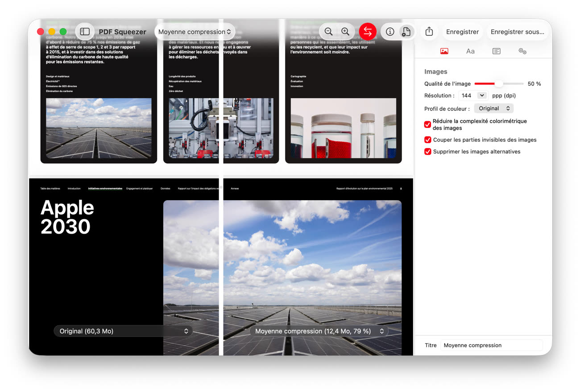Click the Enregistrer button
Image resolution: width=580 pixels, height=392 pixels.
[x=462, y=32]
